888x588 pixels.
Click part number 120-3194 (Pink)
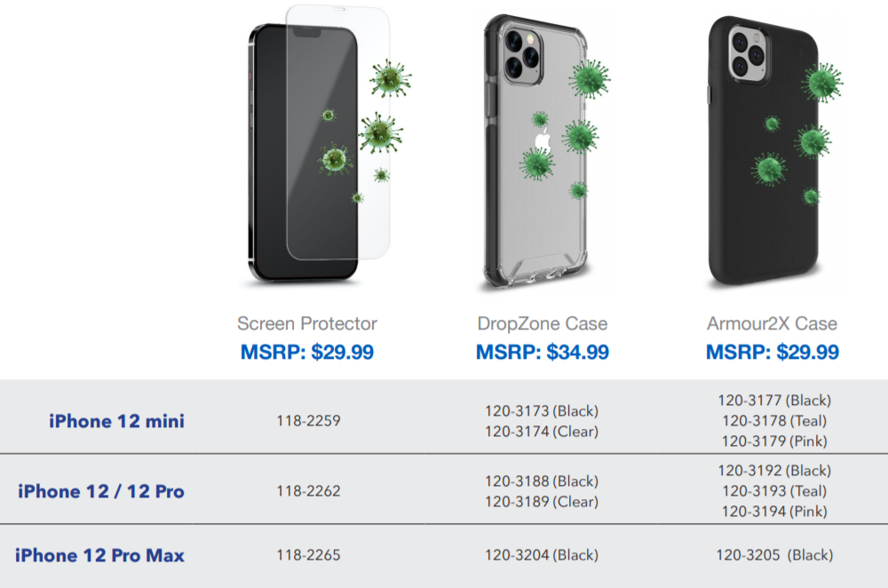(774, 512)
